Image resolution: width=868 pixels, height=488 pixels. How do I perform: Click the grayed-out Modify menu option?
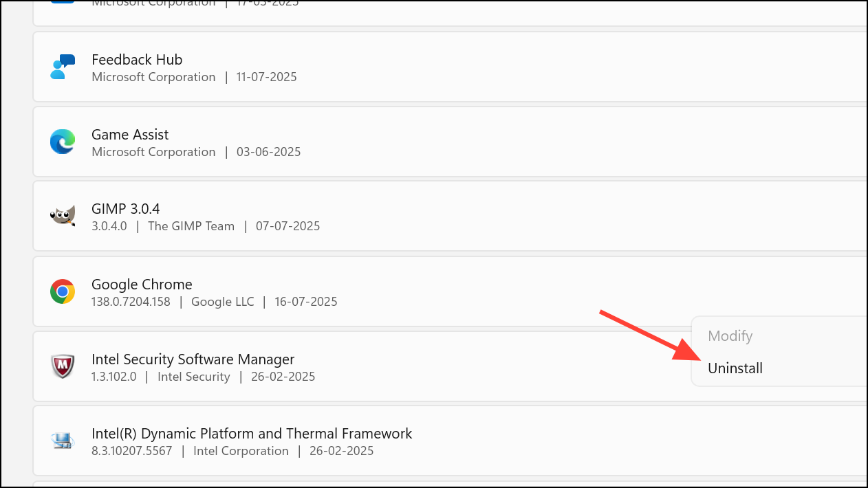pos(730,336)
